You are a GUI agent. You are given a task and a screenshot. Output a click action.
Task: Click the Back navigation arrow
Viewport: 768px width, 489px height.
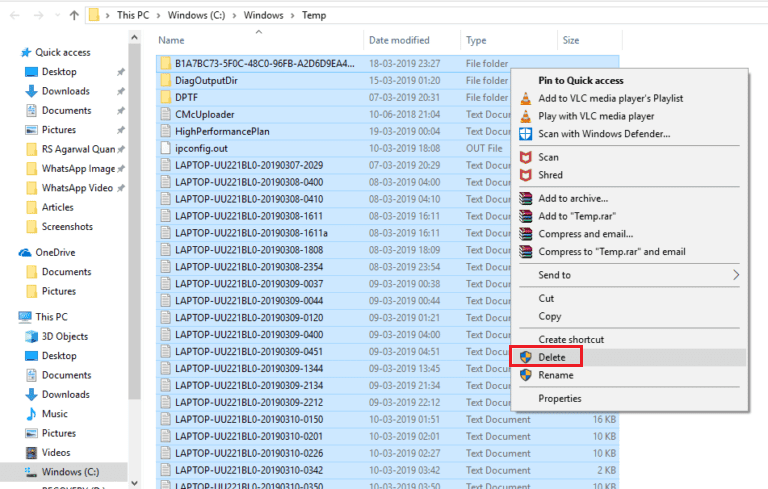(15, 15)
